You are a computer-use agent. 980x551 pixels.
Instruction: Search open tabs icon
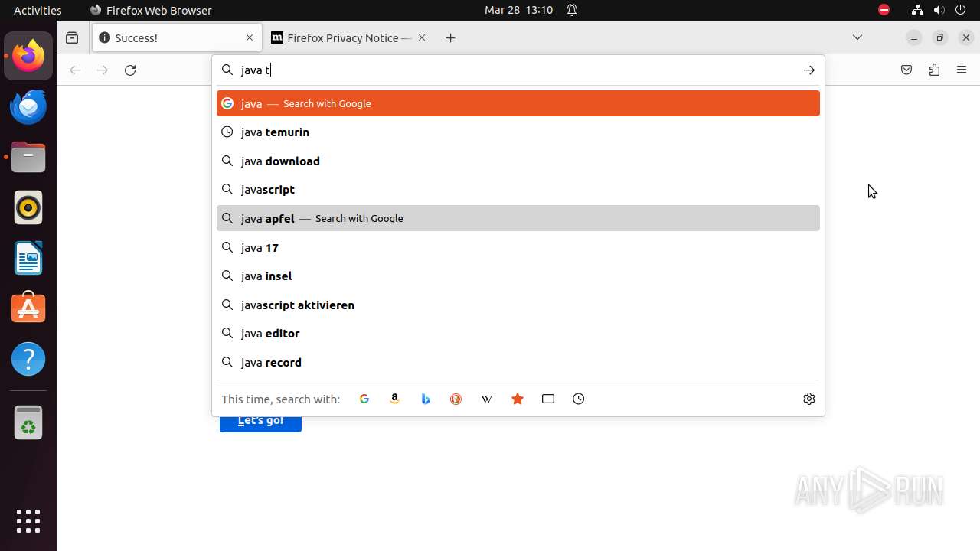point(548,399)
